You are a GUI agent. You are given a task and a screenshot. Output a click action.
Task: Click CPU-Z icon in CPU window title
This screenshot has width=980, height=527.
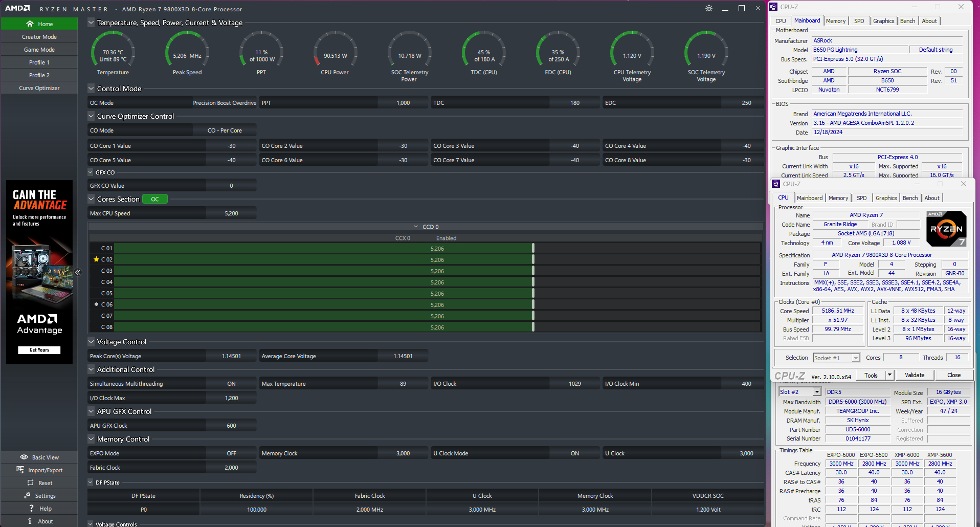coord(776,184)
